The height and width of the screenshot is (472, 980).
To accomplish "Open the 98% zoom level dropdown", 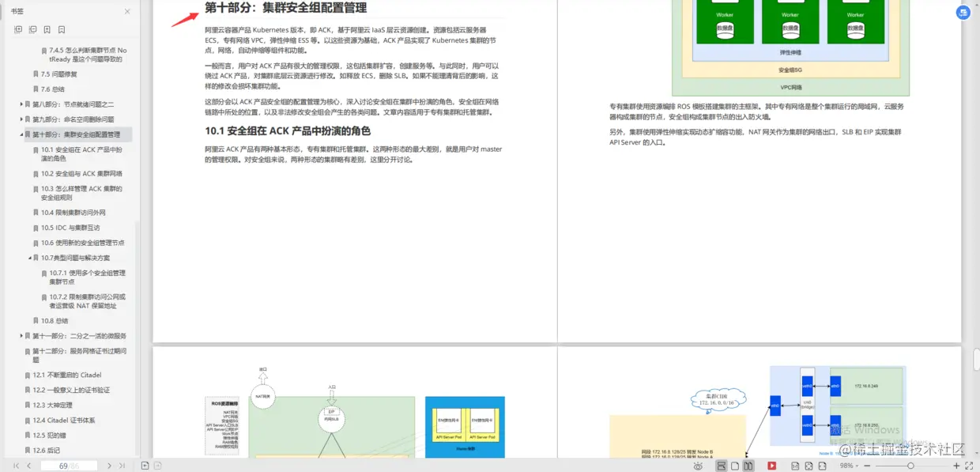I will coord(849,466).
